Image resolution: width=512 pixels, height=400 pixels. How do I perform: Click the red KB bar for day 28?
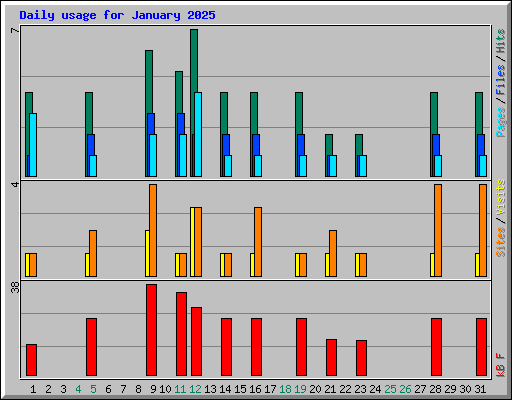pyautogui.click(x=436, y=347)
